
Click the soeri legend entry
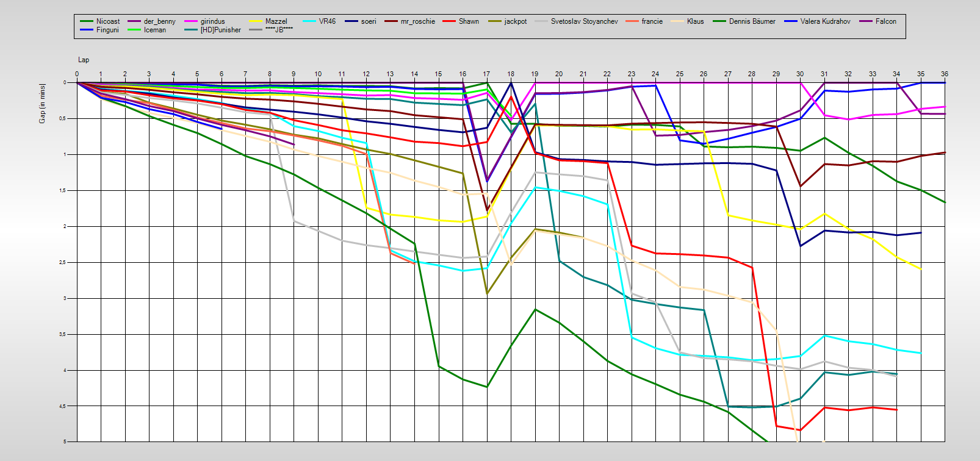[x=368, y=21]
